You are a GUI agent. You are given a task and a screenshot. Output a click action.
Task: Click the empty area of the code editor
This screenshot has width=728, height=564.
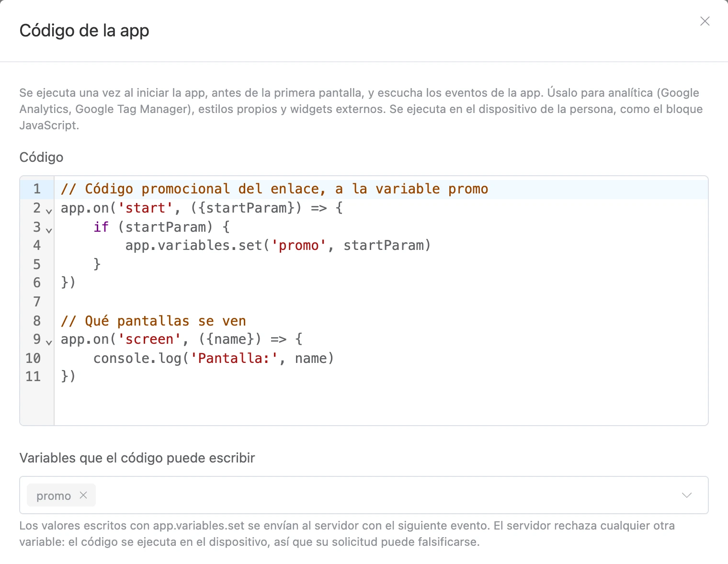381,405
